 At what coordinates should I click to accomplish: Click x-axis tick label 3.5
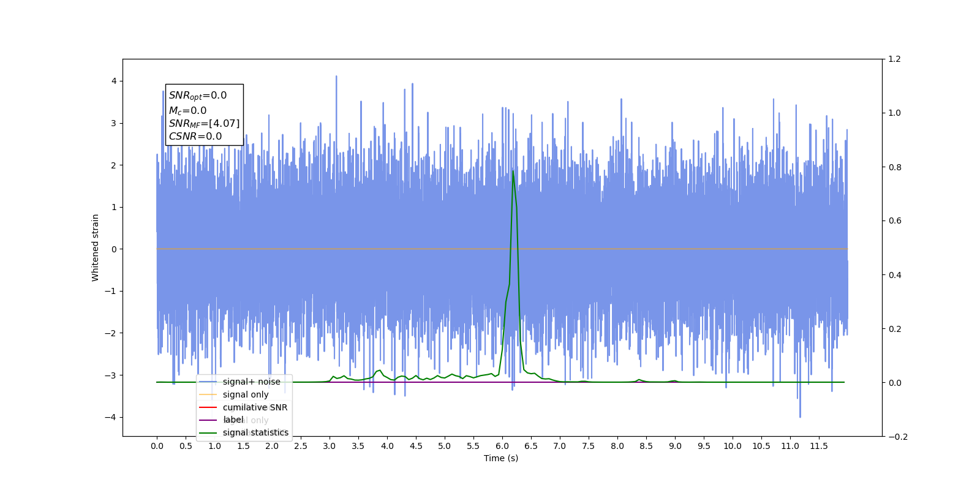[358, 446]
